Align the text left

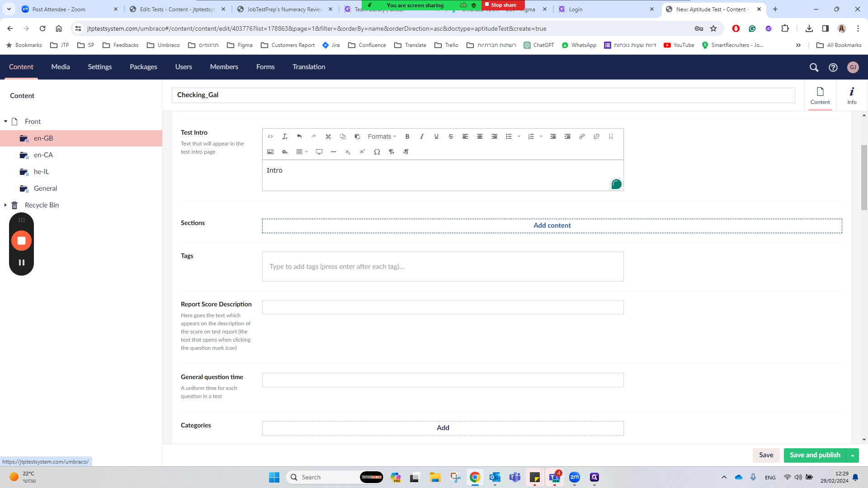click(x=465, y=136)
